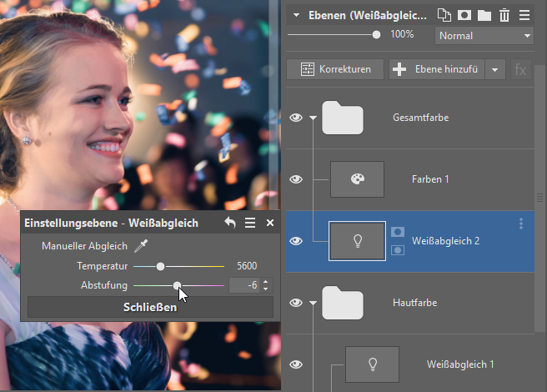
Task: Toggle visibility of Weißabgleich 1 layer
Action: (296, 364)
